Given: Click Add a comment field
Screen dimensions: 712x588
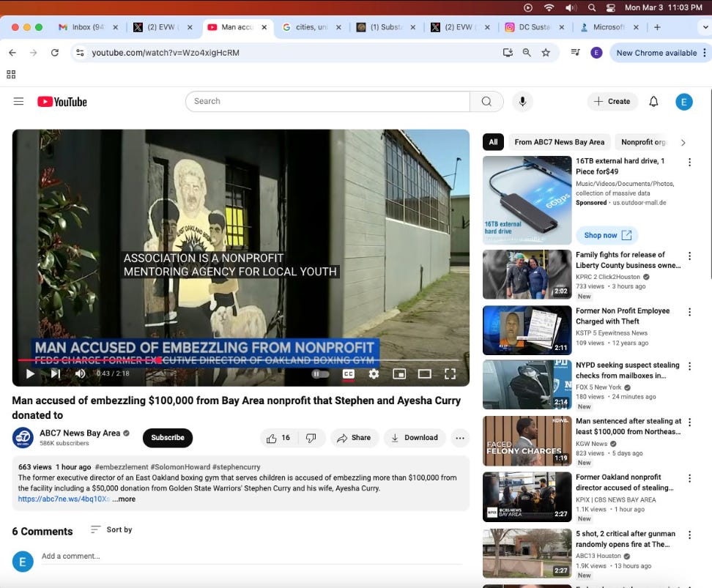Looking at the screenshot, I should click(252, 557).
